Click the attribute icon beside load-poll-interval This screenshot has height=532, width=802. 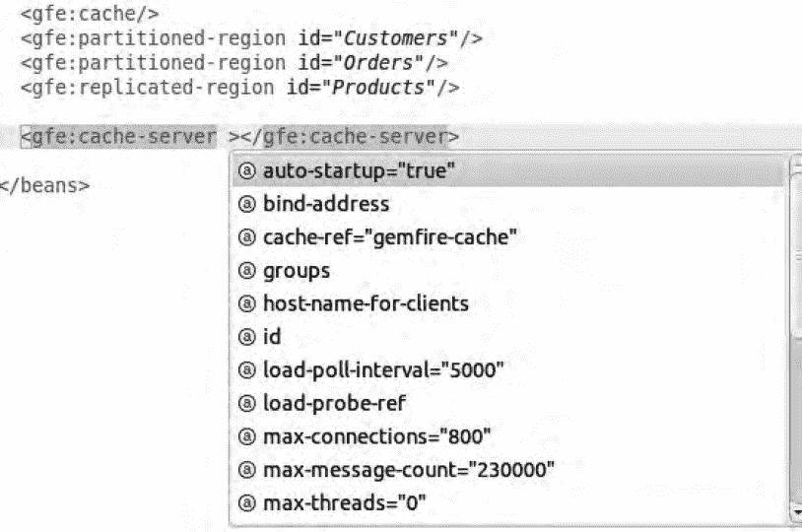coord(248,370)
